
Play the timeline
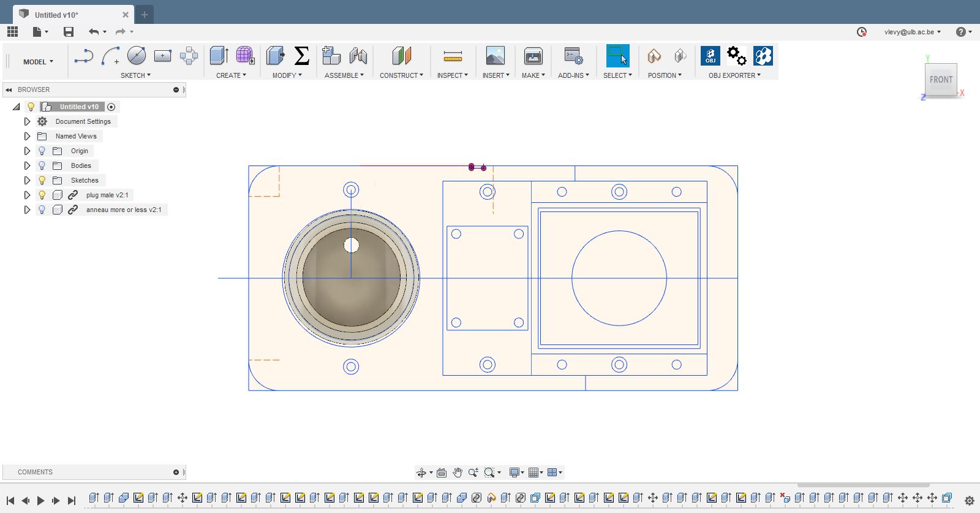point(40,501)
